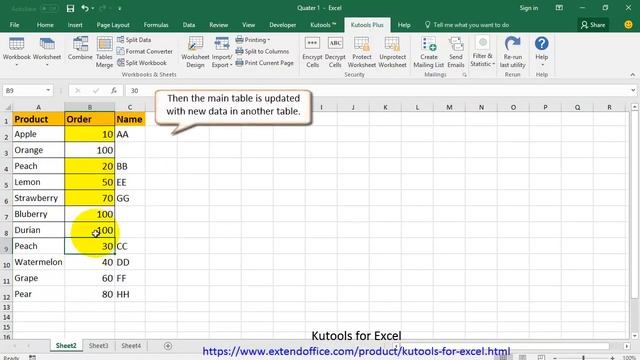Click the Grape cell

pyautogui.click(x=38, y=278)
